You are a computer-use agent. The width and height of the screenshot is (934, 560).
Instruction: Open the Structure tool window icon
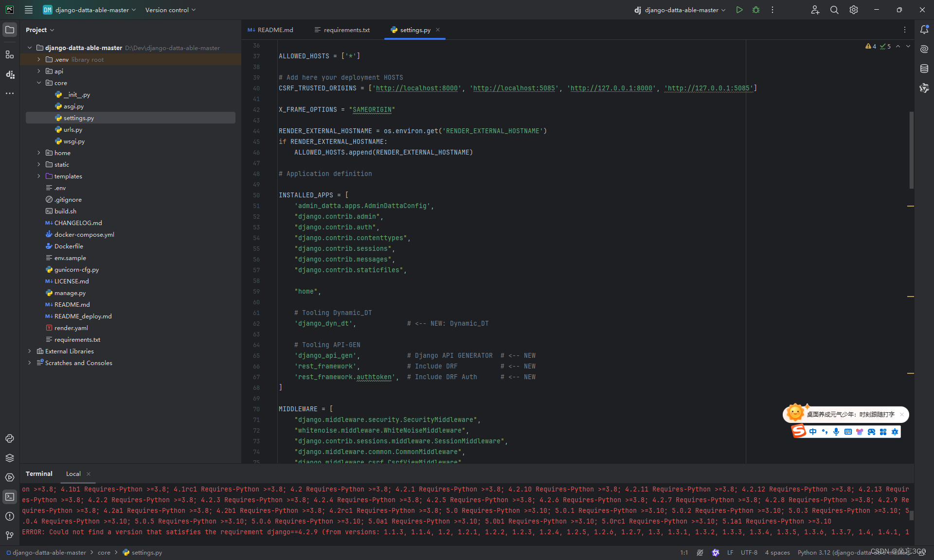pos(10,54)
